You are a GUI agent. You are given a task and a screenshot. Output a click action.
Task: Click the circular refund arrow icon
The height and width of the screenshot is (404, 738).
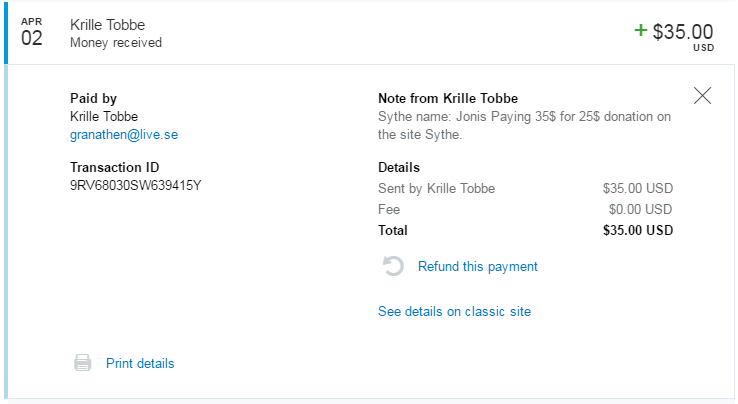coord(394,267)
